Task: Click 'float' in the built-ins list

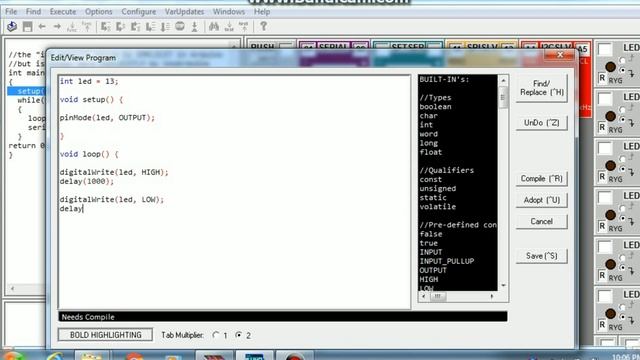Action: (431, 152)
